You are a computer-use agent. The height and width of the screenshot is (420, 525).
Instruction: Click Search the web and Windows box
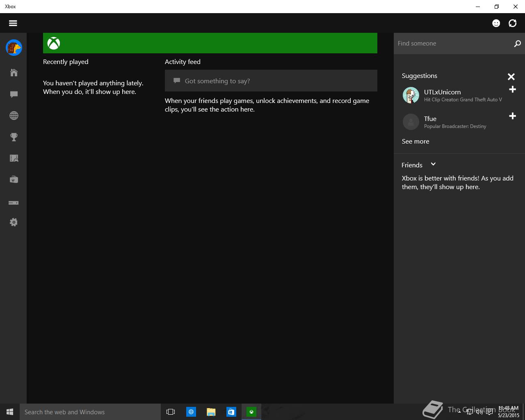(x=90, y=412)
